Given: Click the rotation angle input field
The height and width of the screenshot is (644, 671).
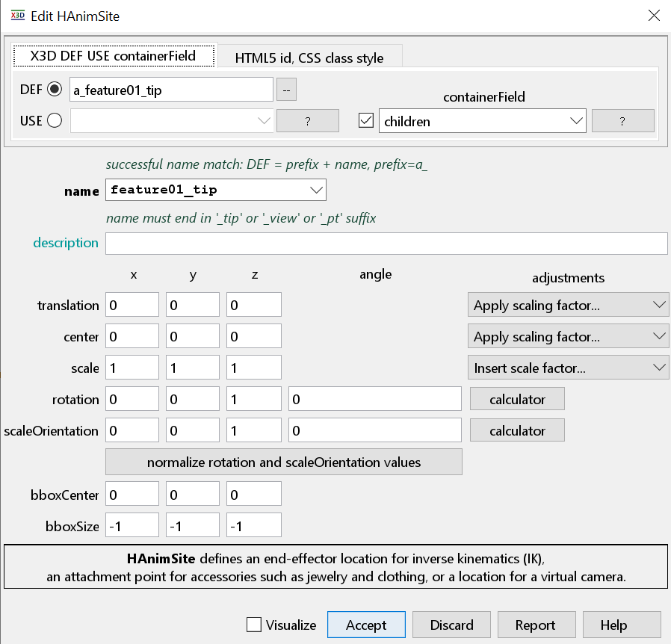Looking at the screenshot, I should click(374, 399).
